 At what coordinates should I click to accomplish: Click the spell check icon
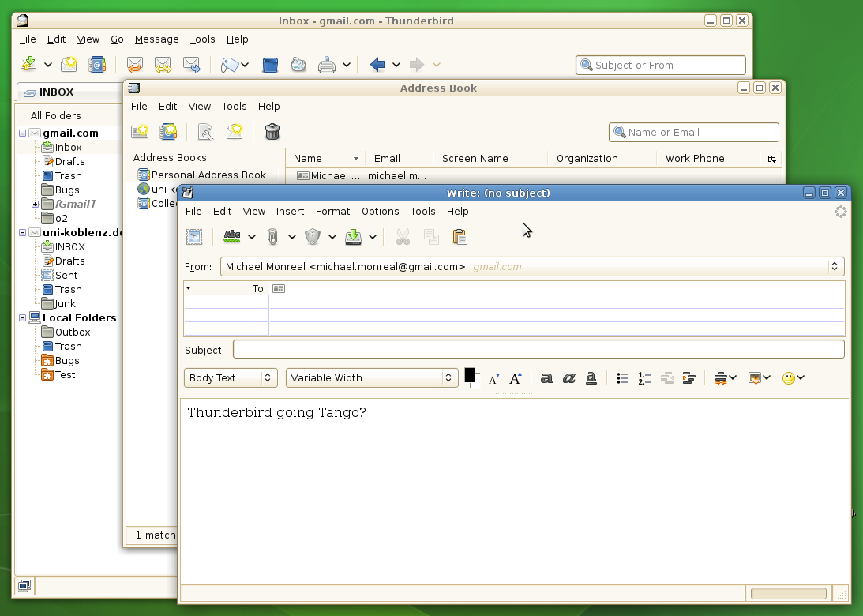[232, 236]
